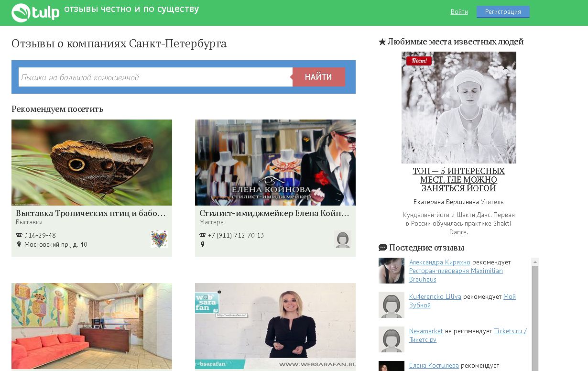Open Александра Киряхно's avatar photo
Image resolution: width=588 pixels, height=371 pixels.
(x=392, y=271)
